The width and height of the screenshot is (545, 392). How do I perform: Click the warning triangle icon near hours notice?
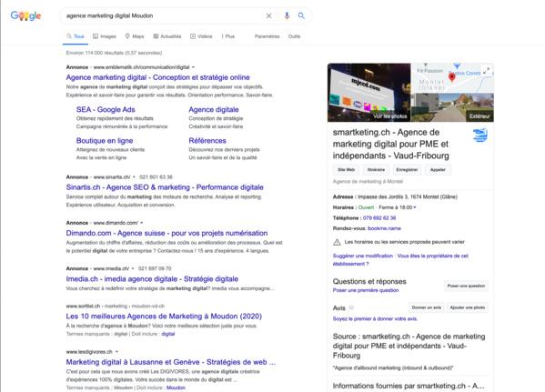tap(337, 242)
